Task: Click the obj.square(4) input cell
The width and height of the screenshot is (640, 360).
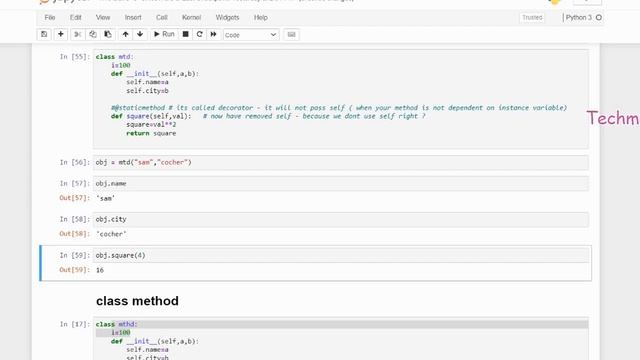Action: [340, 255]
